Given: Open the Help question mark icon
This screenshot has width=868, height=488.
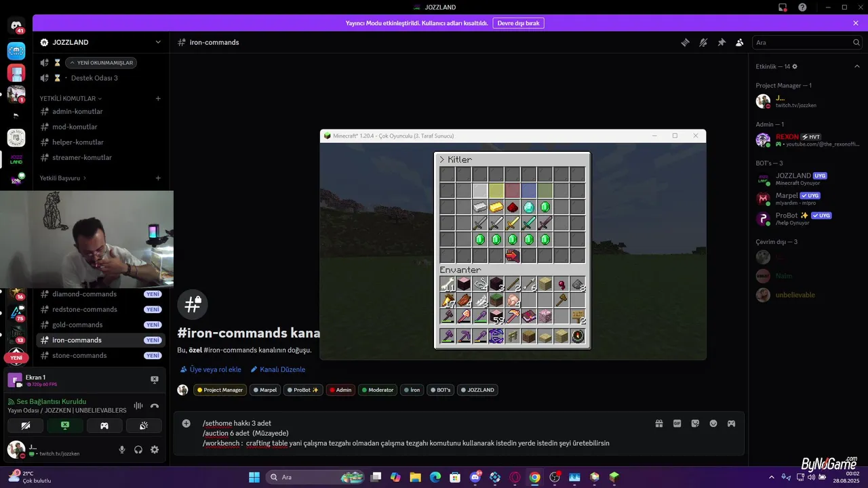Looking at the screenshot, I should click(802, 7).
